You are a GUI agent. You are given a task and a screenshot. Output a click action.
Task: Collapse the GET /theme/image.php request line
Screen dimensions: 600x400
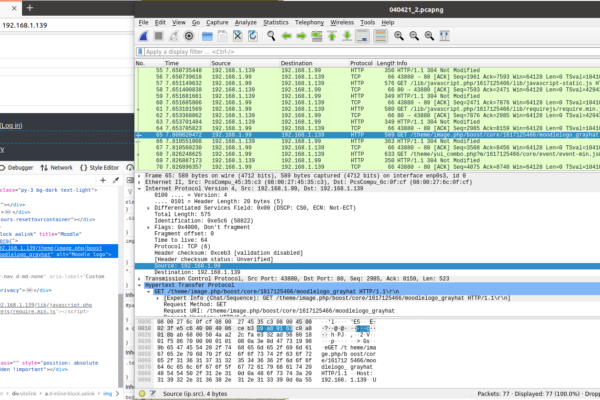coord(149,292)
